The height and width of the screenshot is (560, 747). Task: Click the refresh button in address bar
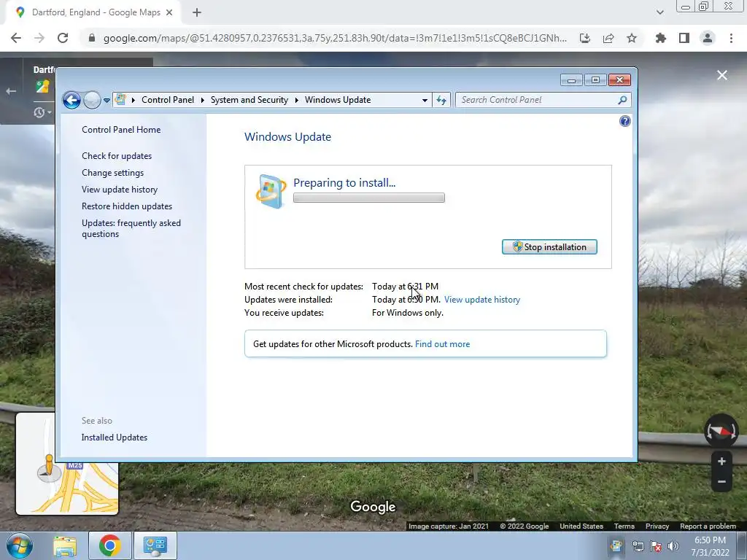pyautogui.click(x=441, y=100)
